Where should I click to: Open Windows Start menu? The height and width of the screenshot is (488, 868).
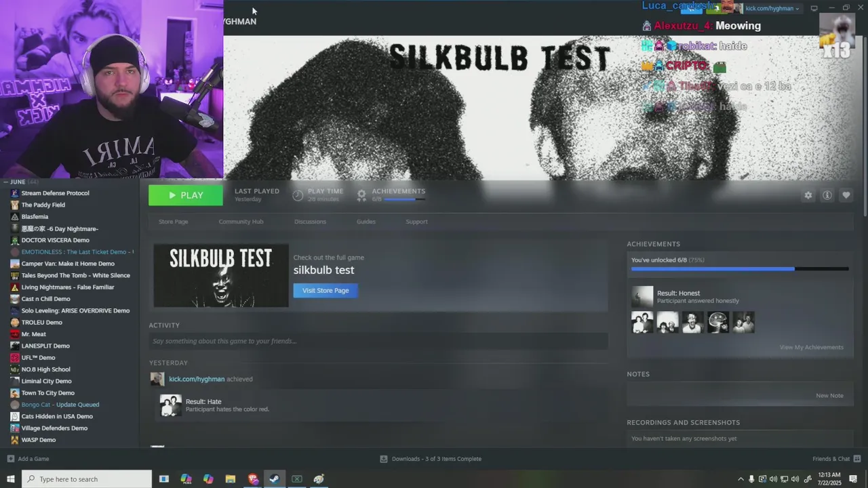[x=10, y=479]
